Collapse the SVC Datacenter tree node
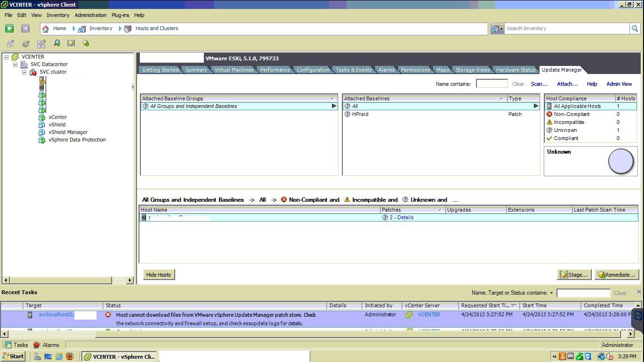This screenshot has width=644, height=362. click(x=15, y=65)
